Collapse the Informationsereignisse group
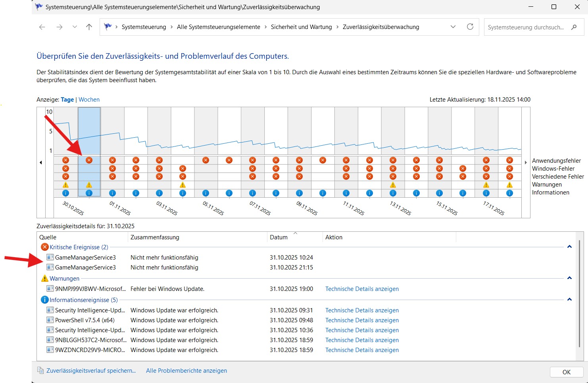Screen dimensions: 588x383 click(569, 300)
